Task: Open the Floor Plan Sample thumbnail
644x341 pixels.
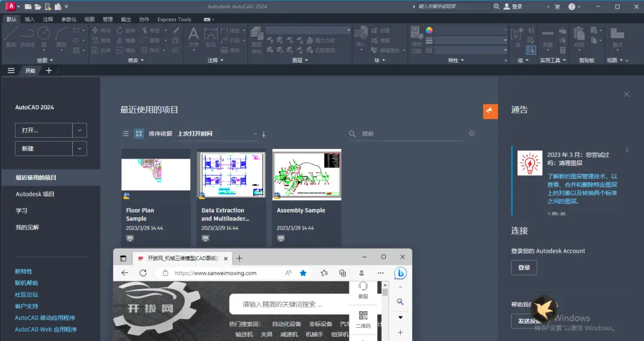Action: point(156,174)
